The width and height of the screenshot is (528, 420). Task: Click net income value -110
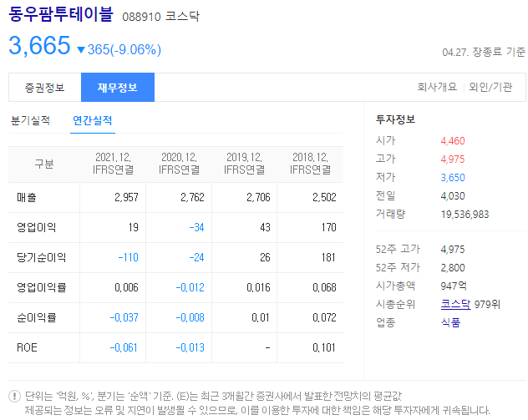click(129, 257)
